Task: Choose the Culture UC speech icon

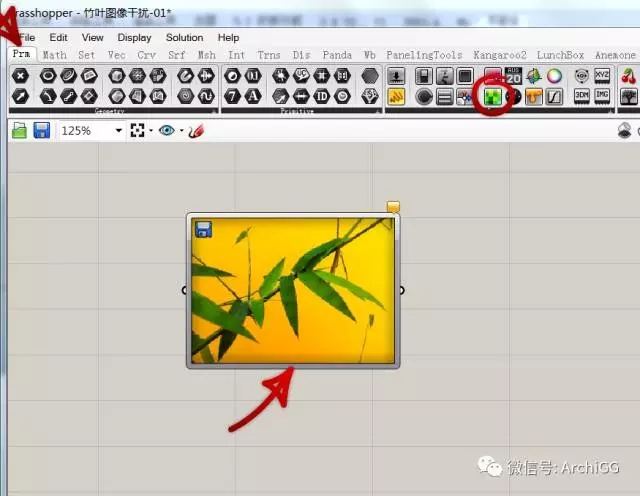Action: [301, 76]
